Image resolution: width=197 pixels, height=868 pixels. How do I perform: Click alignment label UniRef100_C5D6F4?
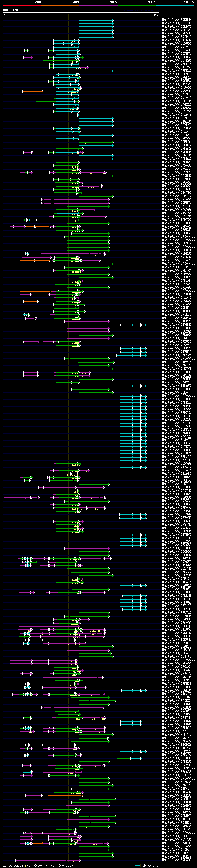[177, 393]
